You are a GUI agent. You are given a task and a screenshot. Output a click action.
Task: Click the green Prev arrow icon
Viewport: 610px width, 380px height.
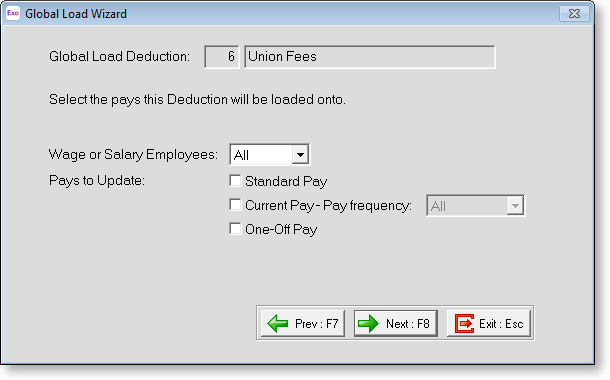278,324
